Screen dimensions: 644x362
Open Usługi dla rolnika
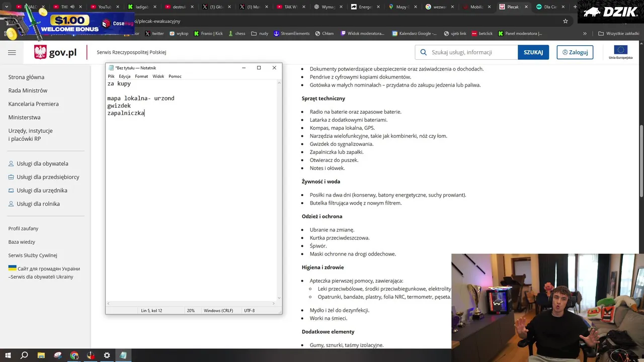34,204
